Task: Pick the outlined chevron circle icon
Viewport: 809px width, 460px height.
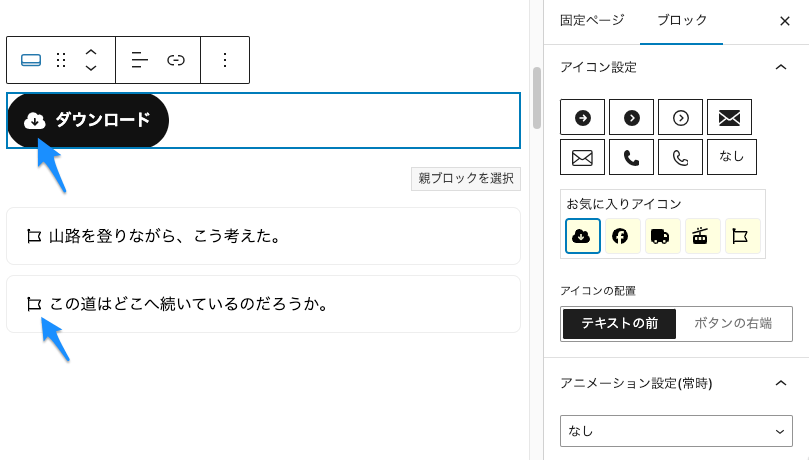Action: (x=681, y=118)
